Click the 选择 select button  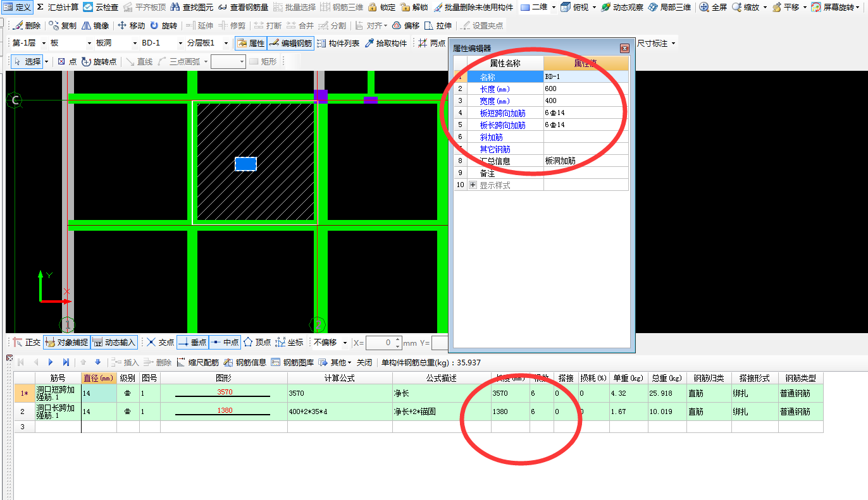27,61
